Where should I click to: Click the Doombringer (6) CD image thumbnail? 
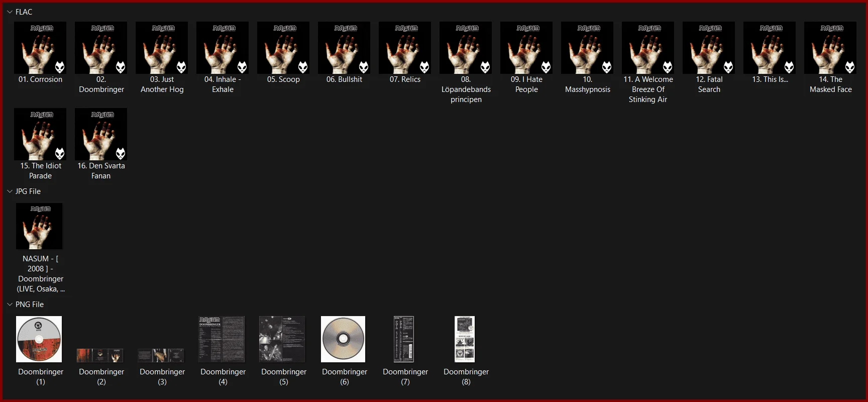coord(343,339)
